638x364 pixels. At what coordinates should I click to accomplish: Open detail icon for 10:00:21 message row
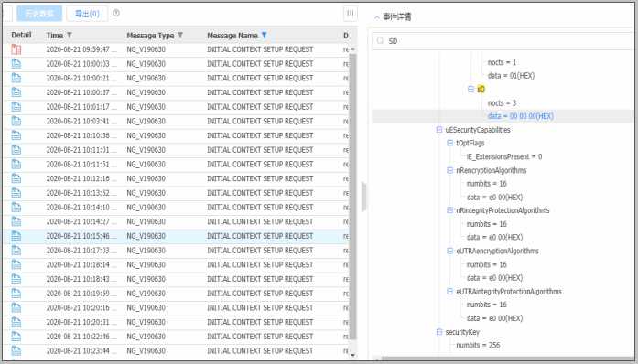[16, 78]
